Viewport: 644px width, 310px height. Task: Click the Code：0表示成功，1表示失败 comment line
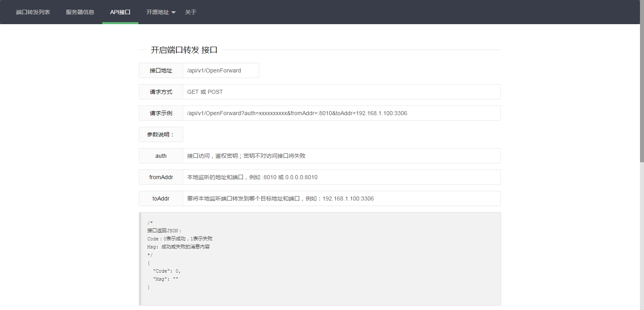tap(180, 239)
